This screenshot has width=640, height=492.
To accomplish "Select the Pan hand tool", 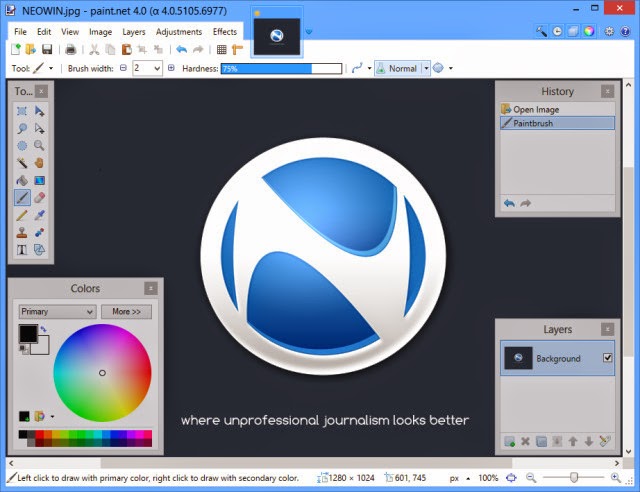I will click(x=39, y=163).
